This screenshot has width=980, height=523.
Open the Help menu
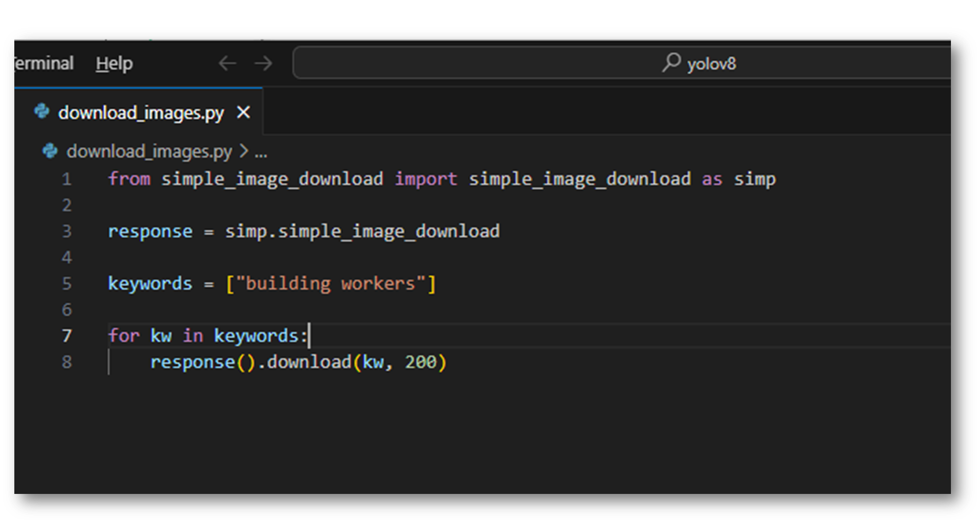(114, 64)
